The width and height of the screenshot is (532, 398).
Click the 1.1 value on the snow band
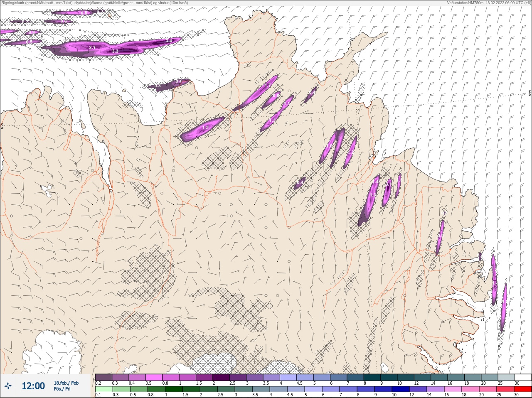(x=287, y=103)
